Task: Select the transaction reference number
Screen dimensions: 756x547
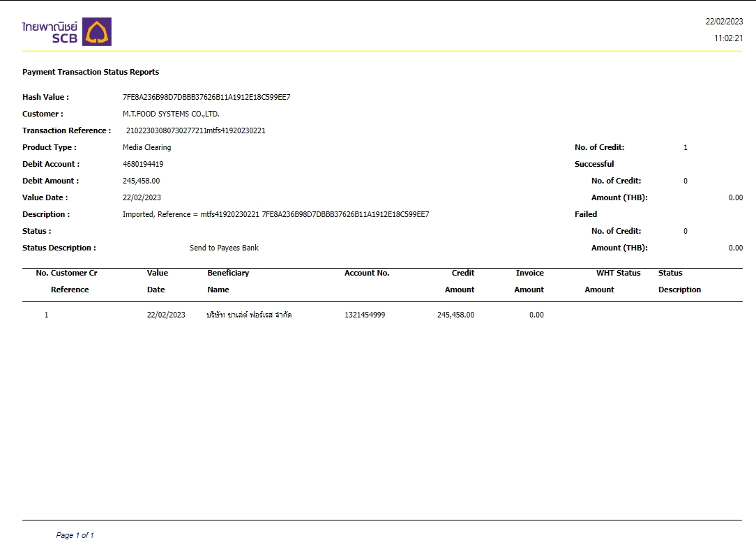Action: point(195,130)
